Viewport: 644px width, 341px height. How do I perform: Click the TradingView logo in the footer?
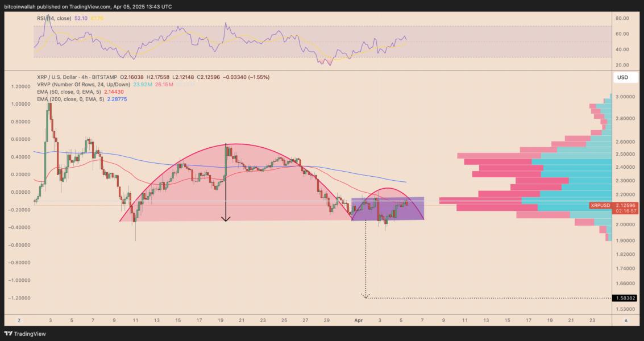(25, 334)
